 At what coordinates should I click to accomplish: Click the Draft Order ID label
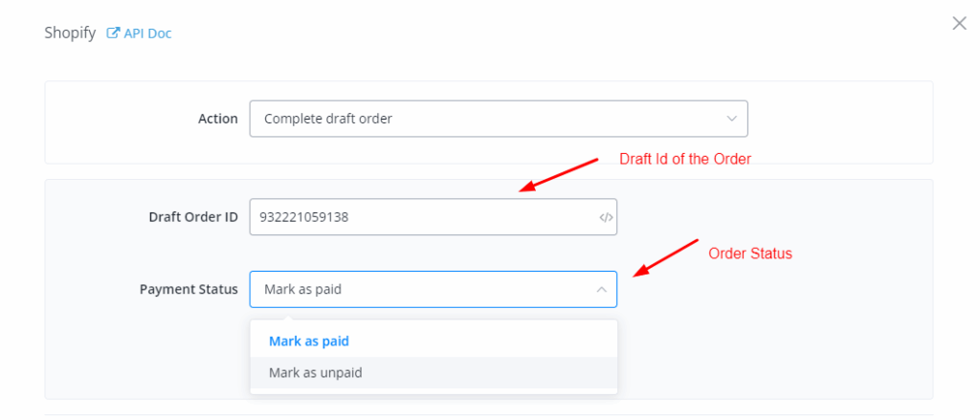point(192,216)
